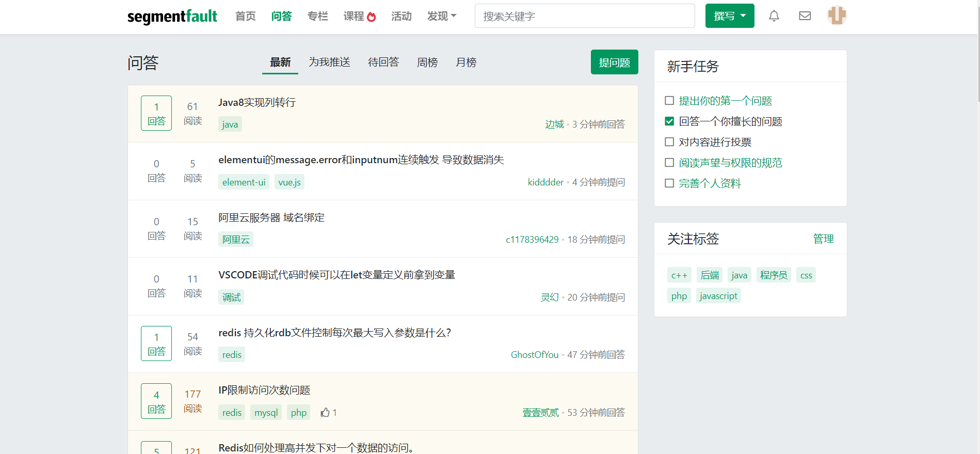Select php in 关注标签 panel
980x454 pixels.
click(x=679, y=296)
